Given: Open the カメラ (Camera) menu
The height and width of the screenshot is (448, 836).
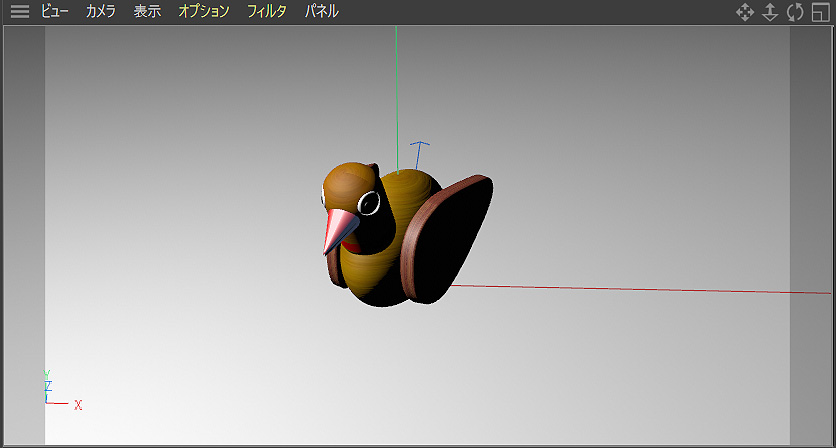Looking at the screenshot, I should point(101,12).
